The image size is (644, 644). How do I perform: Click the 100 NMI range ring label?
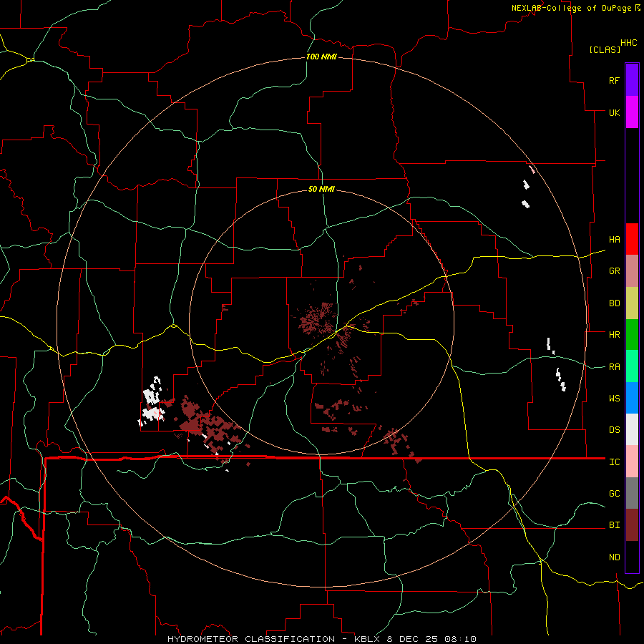[321, 57]
